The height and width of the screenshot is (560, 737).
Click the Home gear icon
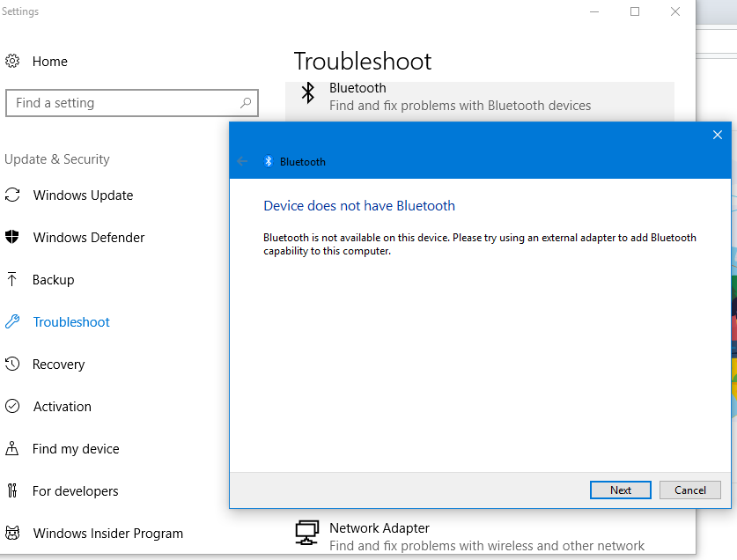(x=12, y=61)
